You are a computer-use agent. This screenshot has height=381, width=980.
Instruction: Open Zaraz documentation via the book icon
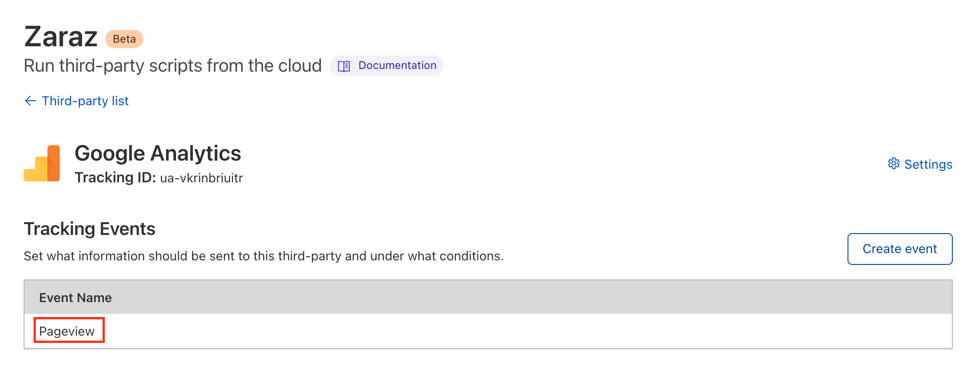coord(343,66)
